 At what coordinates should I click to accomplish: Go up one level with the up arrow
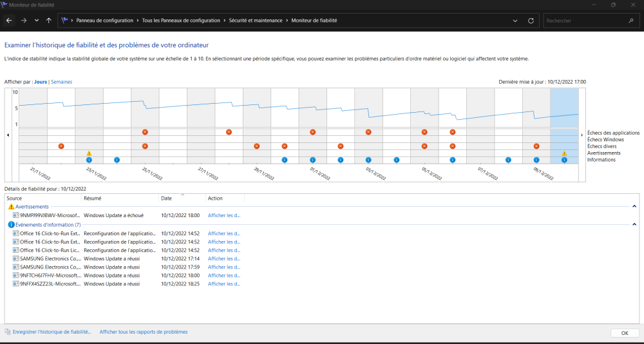pyautogui.click(x=49, y=21)
